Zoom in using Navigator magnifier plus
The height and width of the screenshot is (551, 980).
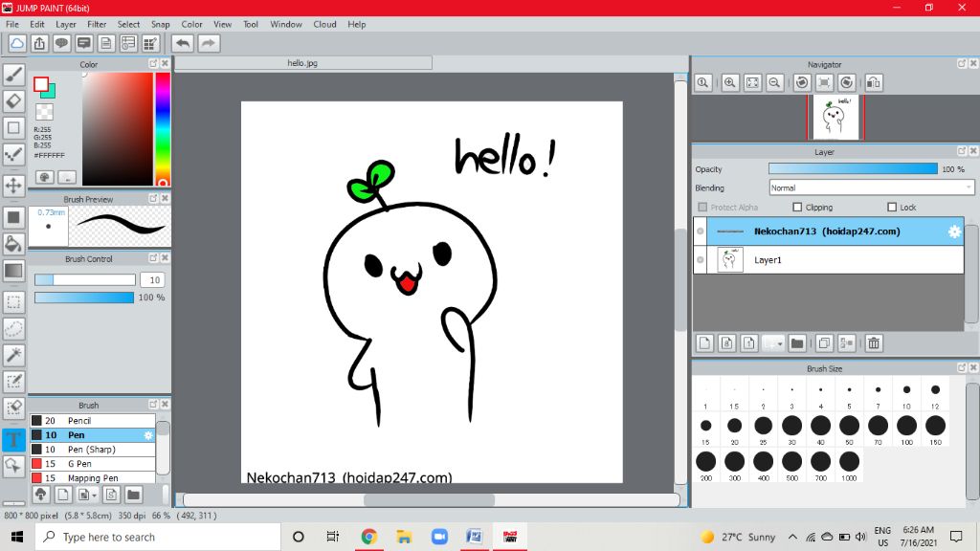729,82
